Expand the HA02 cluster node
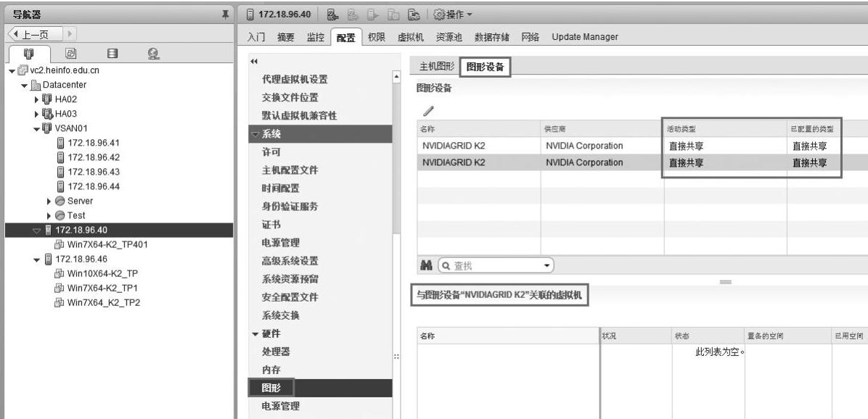 (37, 99)
